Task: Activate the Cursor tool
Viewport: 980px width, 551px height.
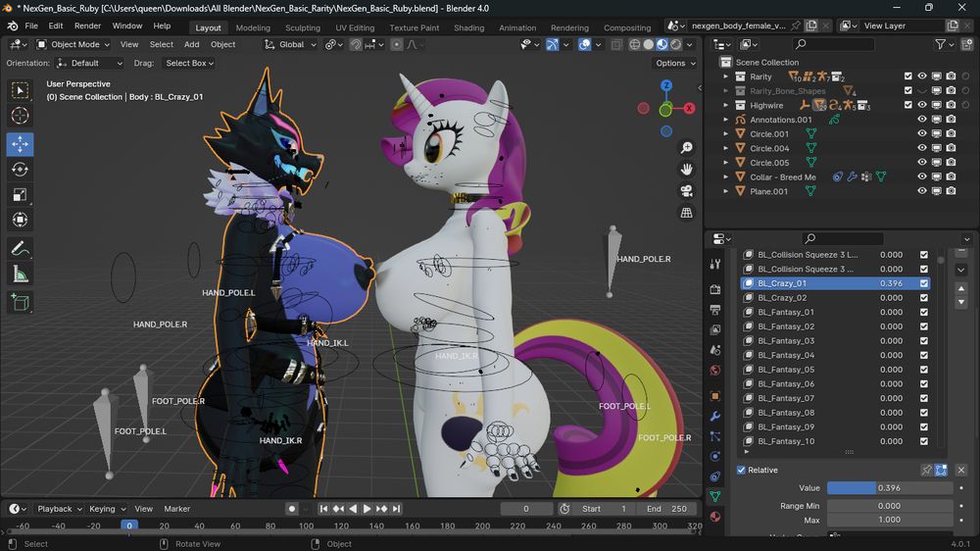Action: [x=20, y=116]
